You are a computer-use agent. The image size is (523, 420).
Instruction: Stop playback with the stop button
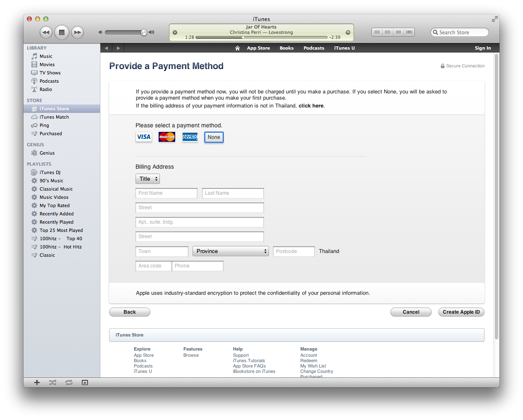click(62, 32)
